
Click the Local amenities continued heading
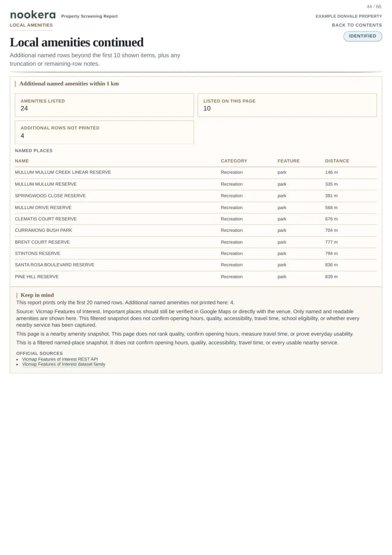[77, 42]
